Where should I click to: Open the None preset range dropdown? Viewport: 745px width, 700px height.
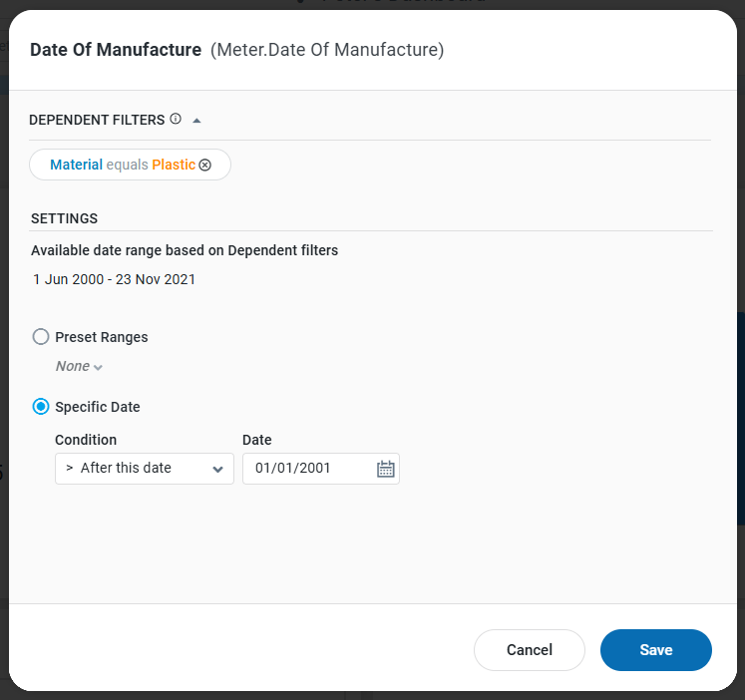tap(78, 366)
